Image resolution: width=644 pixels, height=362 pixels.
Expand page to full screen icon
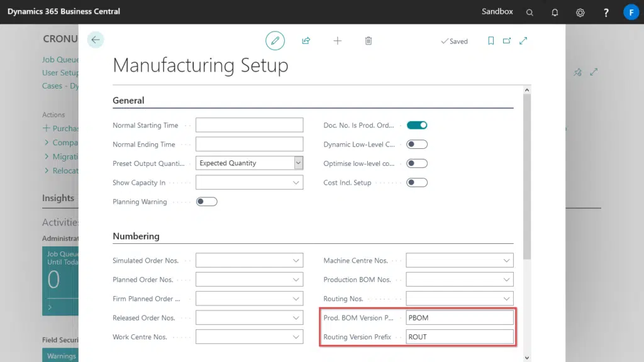pos(523,41)
